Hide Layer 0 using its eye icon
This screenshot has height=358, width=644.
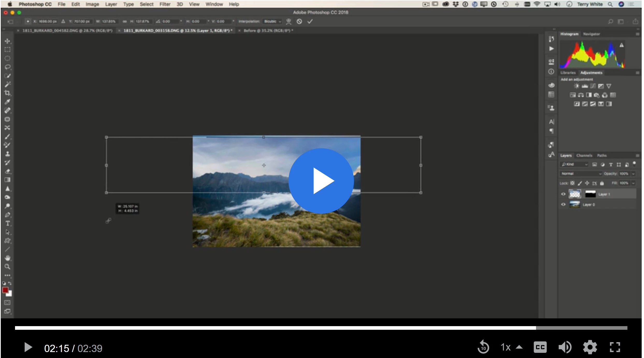coord(563,204)
